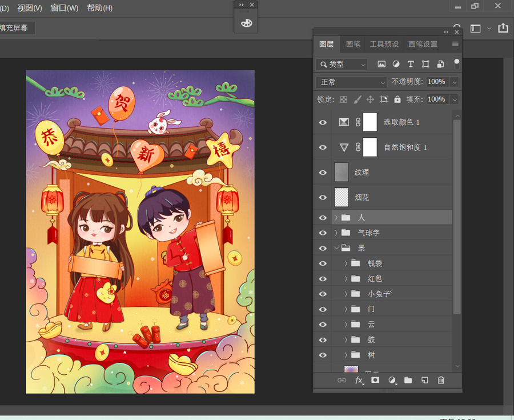
Task: Click the 纹理 layer thumbnail
Action: click(x=342, y=172)
